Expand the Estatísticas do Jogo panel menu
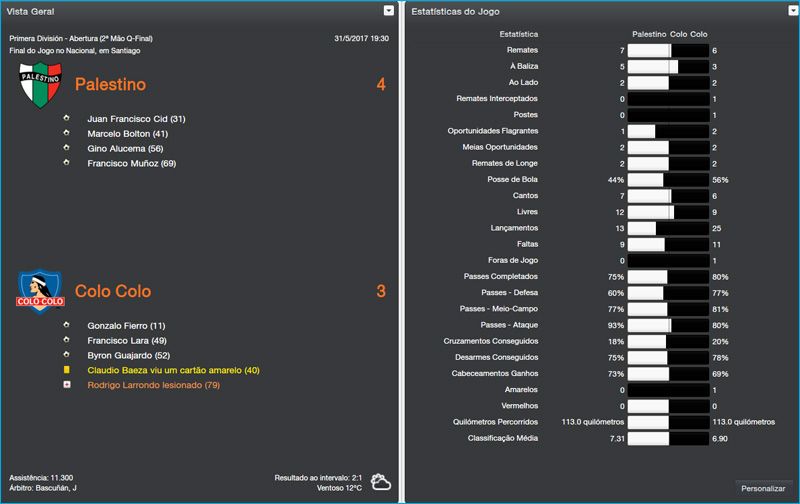This screenshot has height=504, width=800. tap(787, 10)
